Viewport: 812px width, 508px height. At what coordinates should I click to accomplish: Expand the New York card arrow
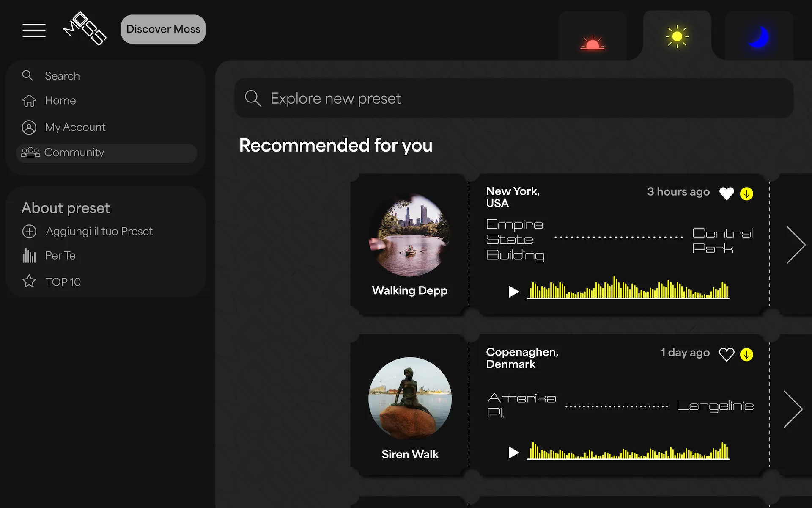point(796,245)
